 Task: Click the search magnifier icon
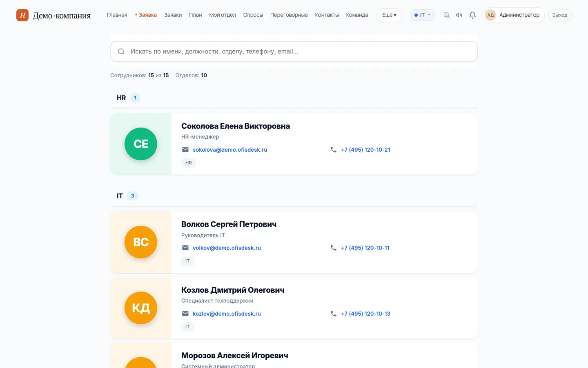coord(121,52)
